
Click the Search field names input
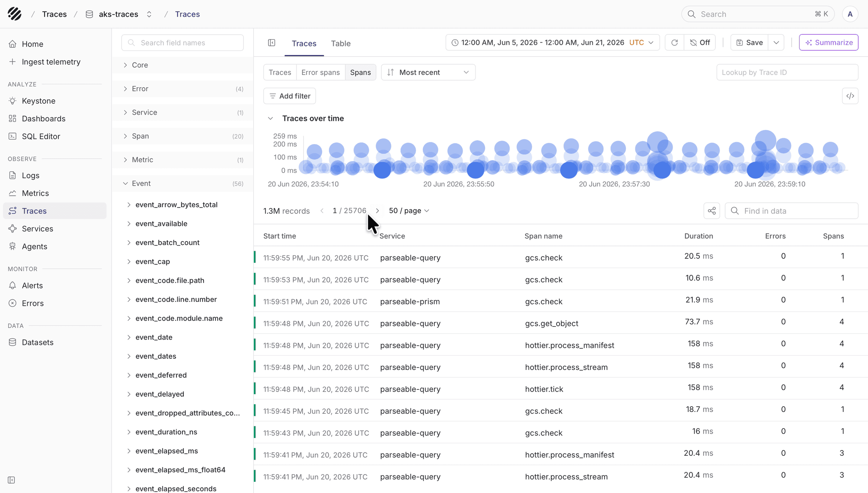(183, 43)
